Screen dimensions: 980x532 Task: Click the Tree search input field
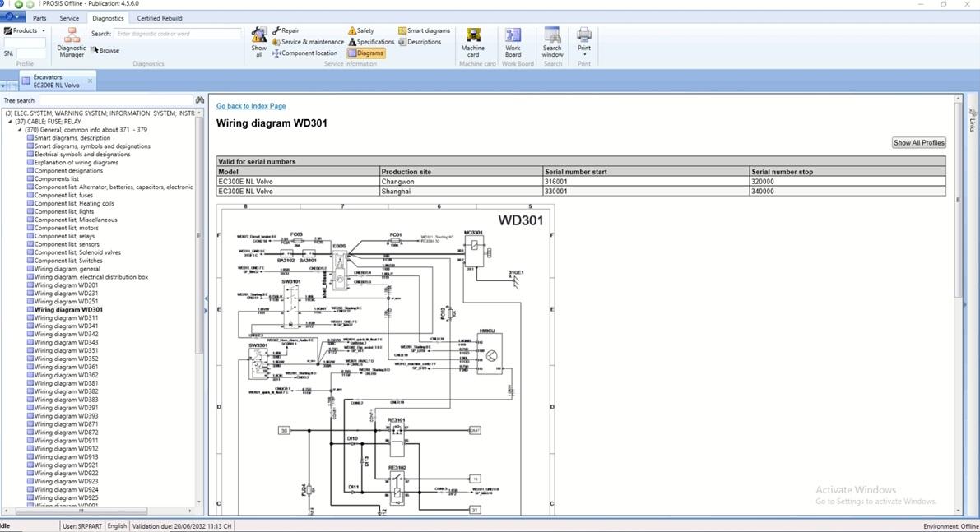point(116,100)
